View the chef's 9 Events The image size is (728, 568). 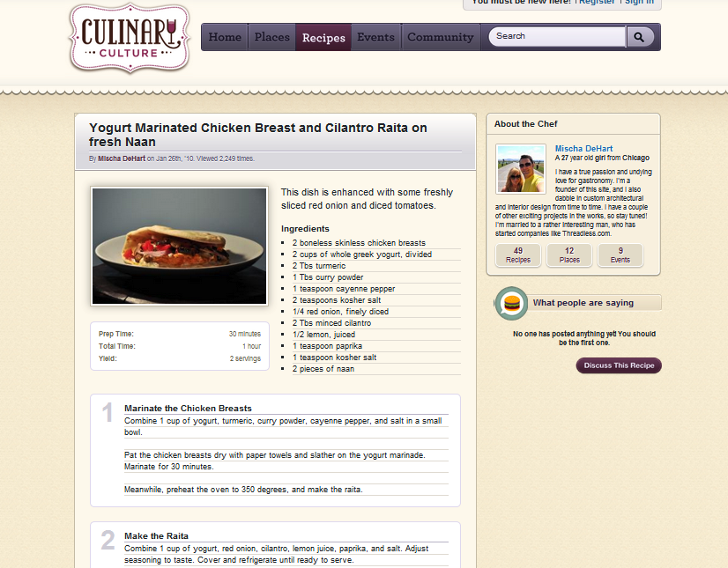(620, 255)
